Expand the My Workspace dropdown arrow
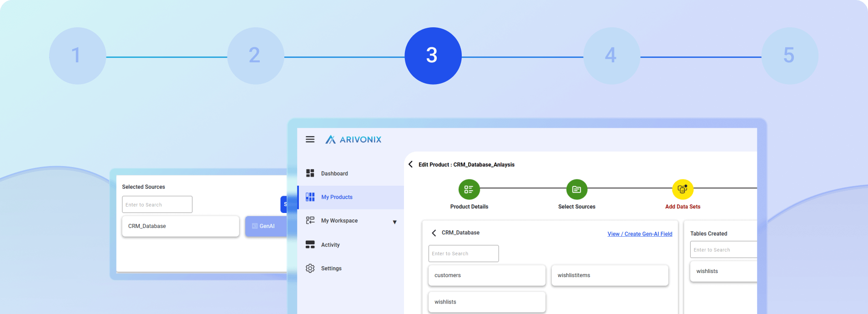The width and height of the screenshot is (868, 314). point(394,222)
